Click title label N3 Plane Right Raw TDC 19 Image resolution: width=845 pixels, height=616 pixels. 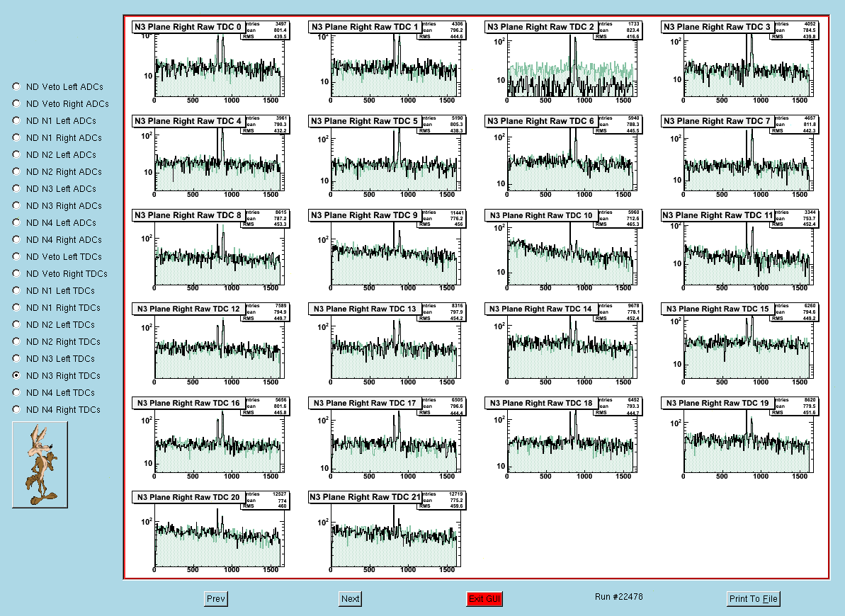coord(718,403)
